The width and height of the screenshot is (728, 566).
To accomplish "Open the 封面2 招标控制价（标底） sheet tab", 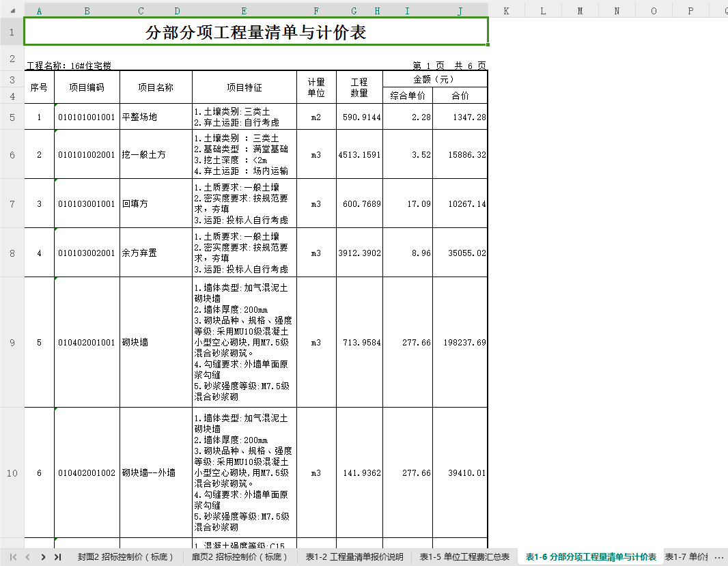I will pos(126,556).
